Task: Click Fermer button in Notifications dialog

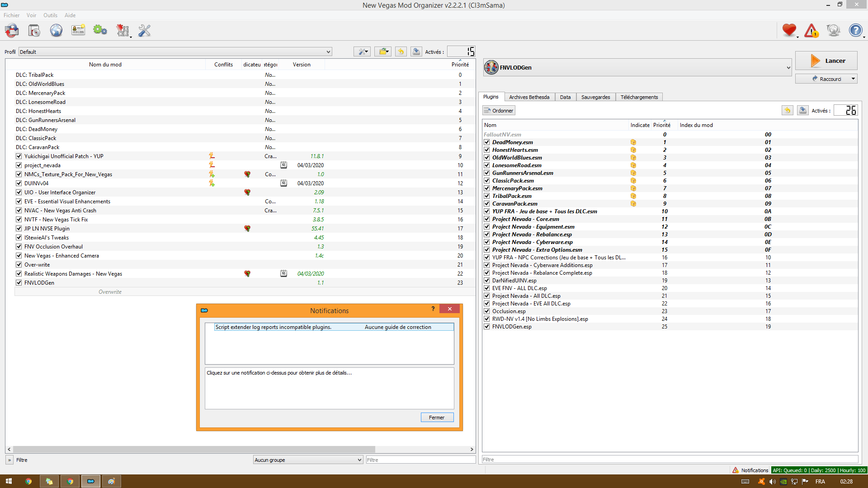Action: pyautogui.click(x=437, y=418)
